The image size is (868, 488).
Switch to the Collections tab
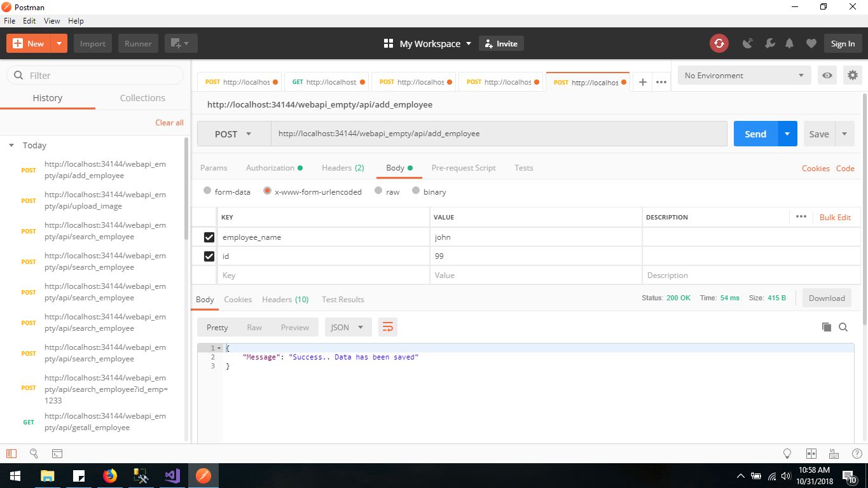click(142, 98)
